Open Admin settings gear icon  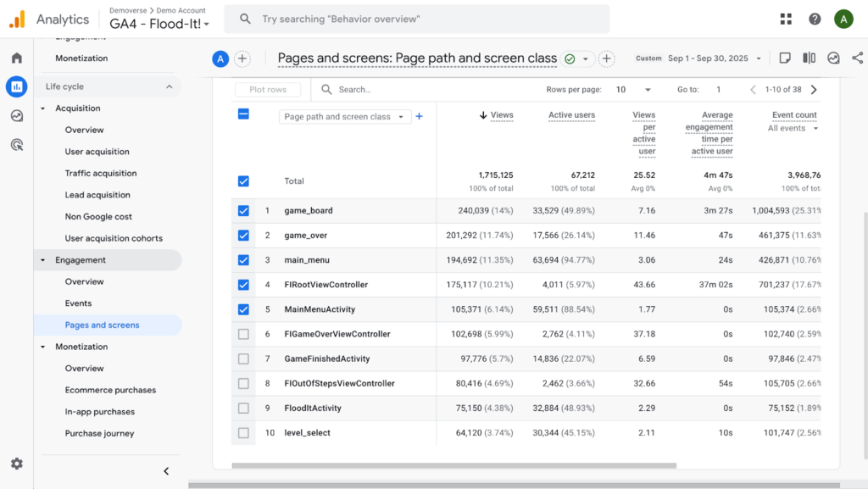pos(16,464)
